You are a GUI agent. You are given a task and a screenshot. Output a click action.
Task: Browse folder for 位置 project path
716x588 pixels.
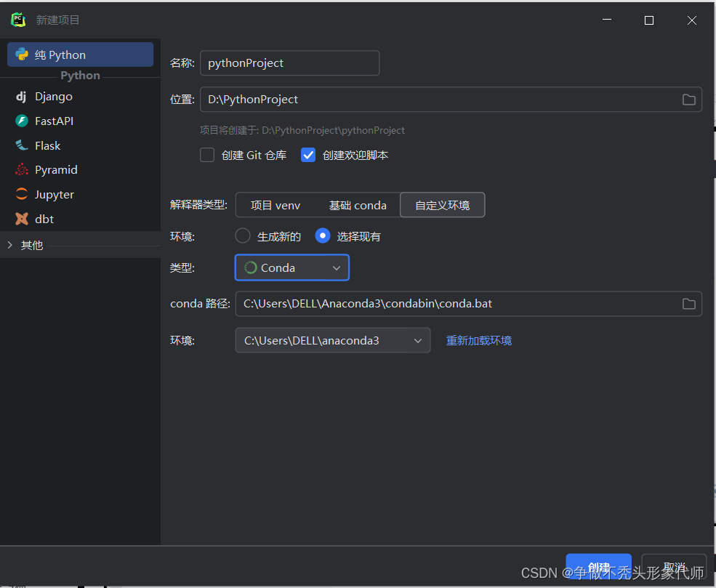tap(688, 100)
